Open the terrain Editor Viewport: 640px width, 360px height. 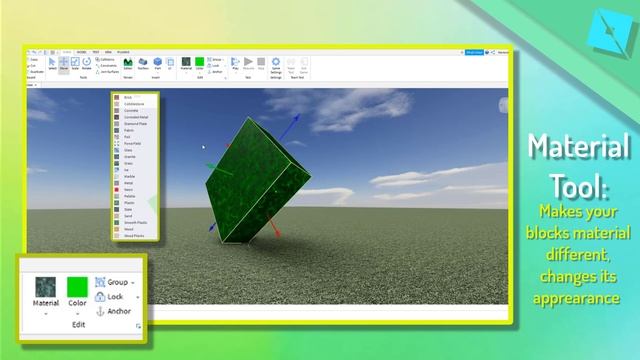click(x=128, y=64)
